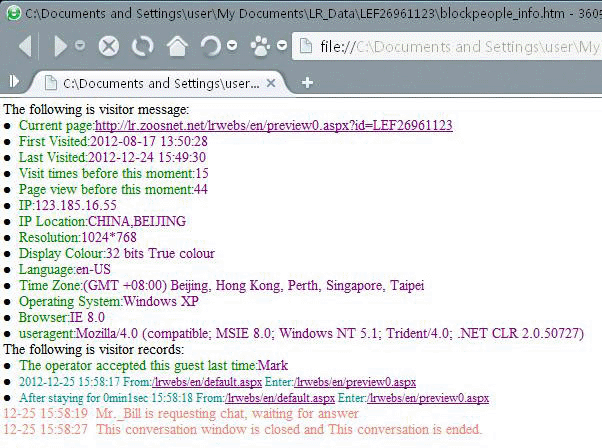Click 'The following is visitor records:' heading
Screen dimensions: 602x448
94,350
